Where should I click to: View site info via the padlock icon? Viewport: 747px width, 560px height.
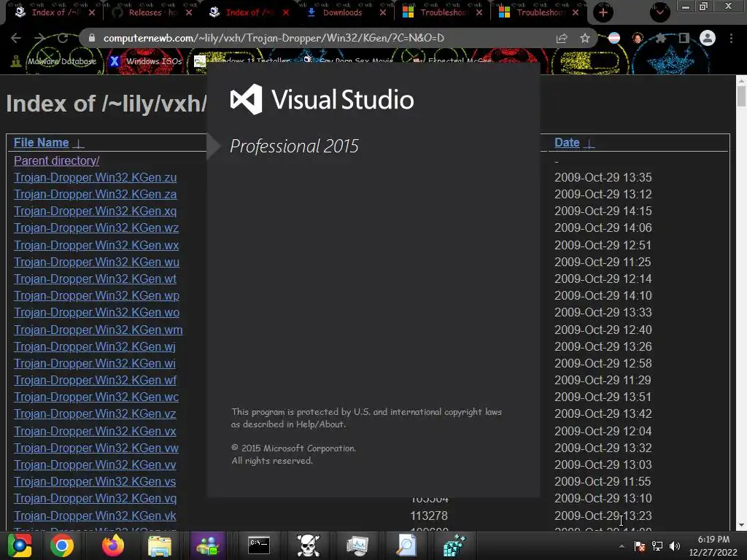tap(92, 38)
